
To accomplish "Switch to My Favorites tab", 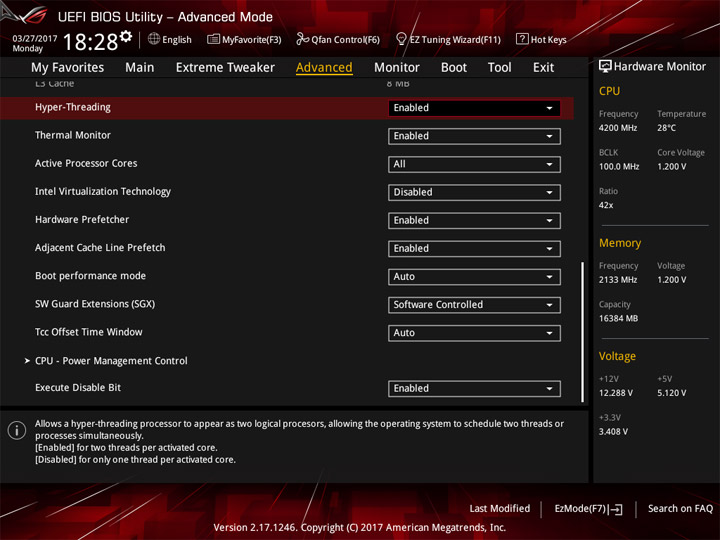I will point(68,68).
